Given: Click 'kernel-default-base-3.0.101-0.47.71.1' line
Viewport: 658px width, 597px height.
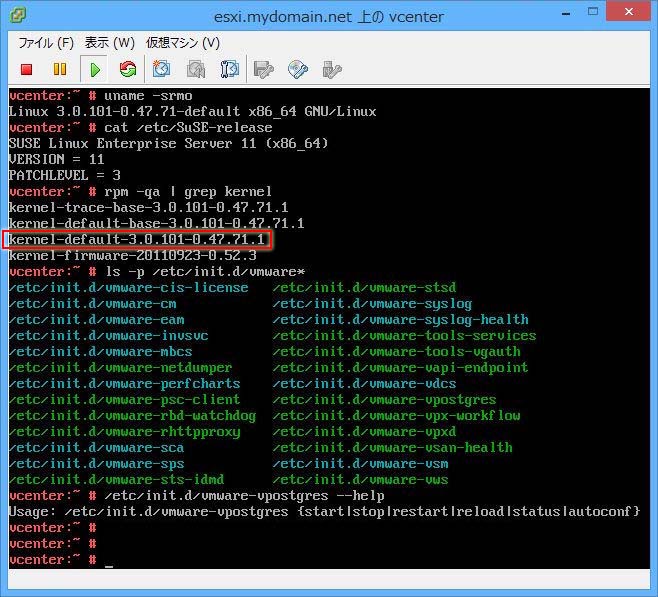Looking at the screenshot, I should [x=157, y=223].
